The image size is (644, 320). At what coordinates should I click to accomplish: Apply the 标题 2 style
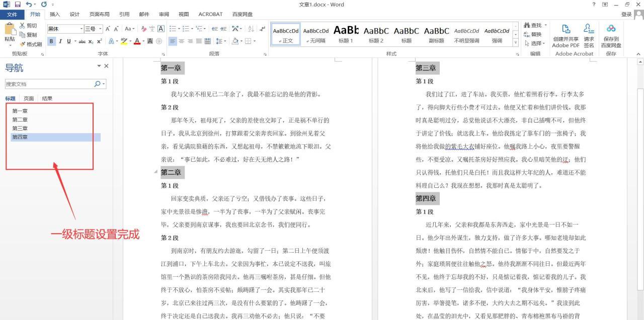click(x=376, y=34)
